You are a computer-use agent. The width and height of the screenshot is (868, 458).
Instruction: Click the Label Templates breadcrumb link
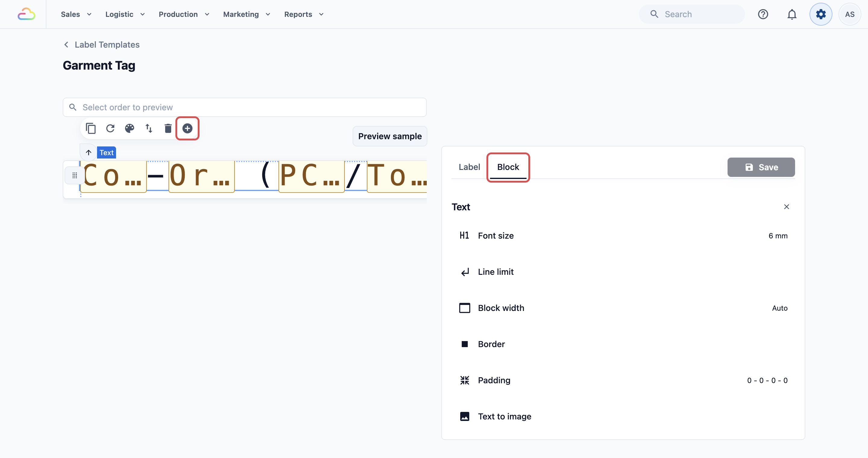(x=107, y=45)
